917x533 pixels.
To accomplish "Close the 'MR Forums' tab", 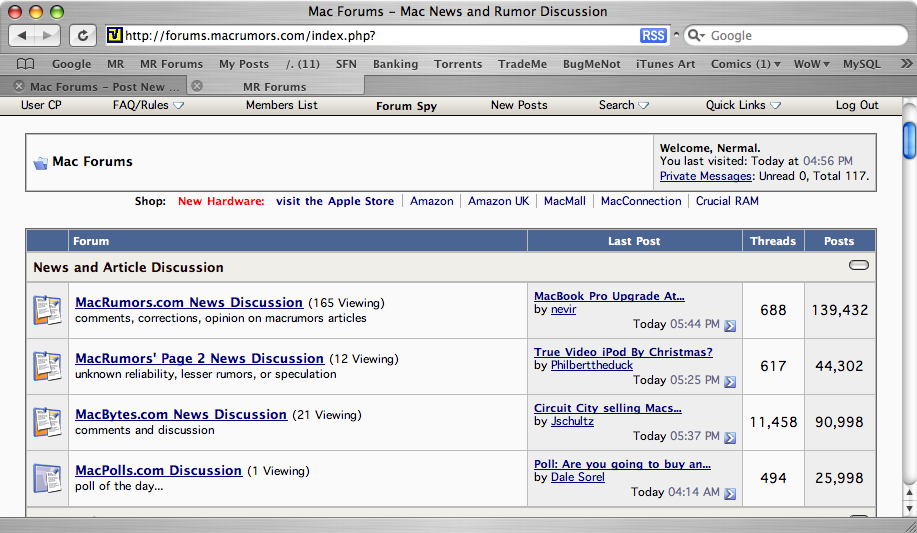I will [197, 86].
